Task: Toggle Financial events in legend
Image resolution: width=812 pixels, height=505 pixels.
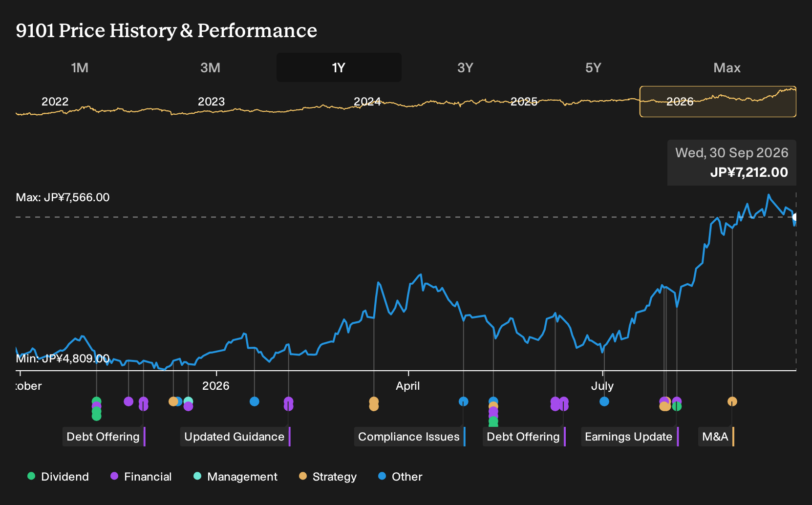Action: pos(141,477)
